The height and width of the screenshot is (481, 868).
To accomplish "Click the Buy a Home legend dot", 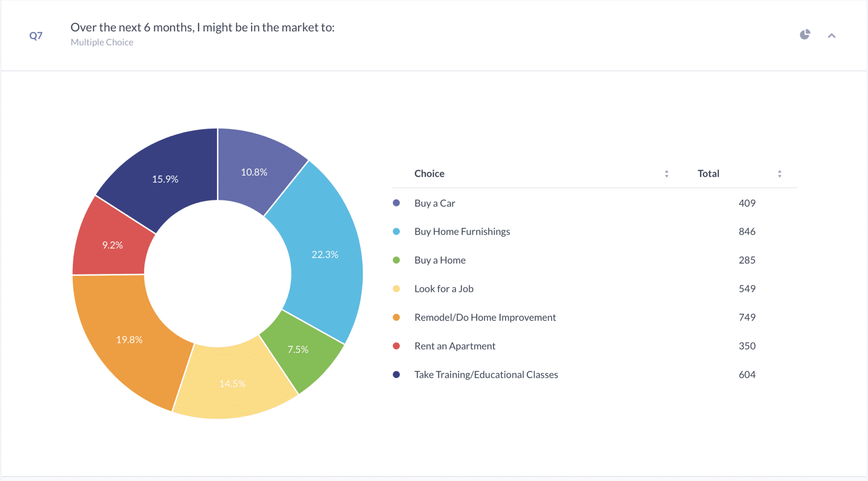I will [x=396, y=260].
